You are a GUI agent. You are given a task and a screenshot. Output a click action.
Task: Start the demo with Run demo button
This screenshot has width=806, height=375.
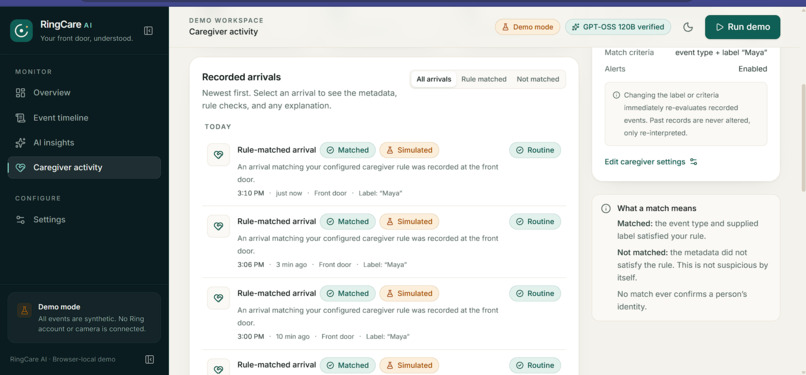(742, 27)
